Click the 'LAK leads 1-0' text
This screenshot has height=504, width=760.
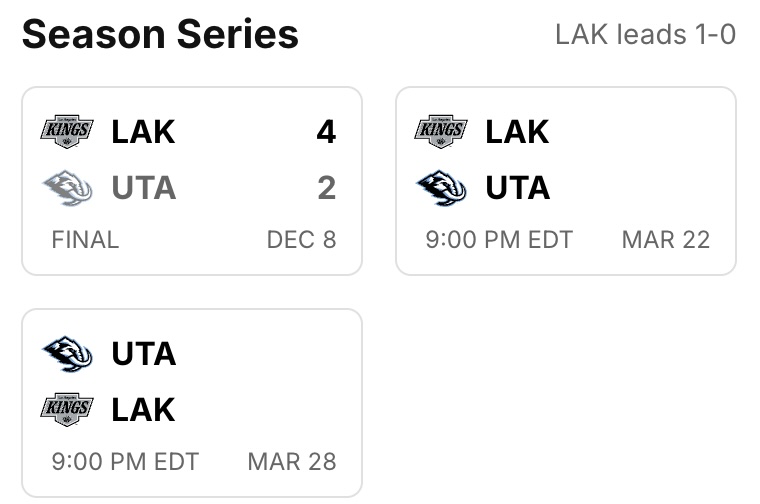(x=645, y=35)
